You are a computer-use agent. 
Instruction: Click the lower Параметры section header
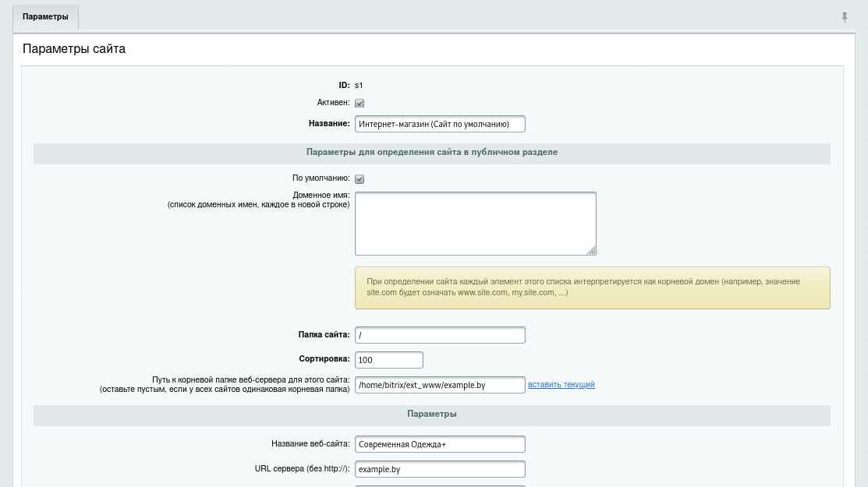pyautogui.click(x=431, y=415)
